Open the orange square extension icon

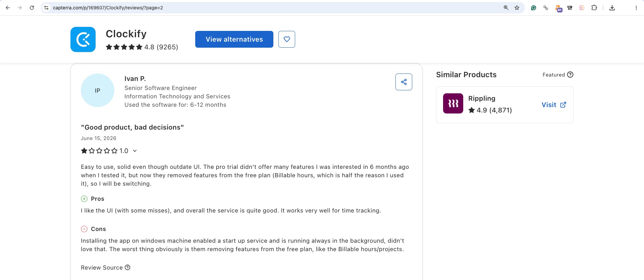582,8
